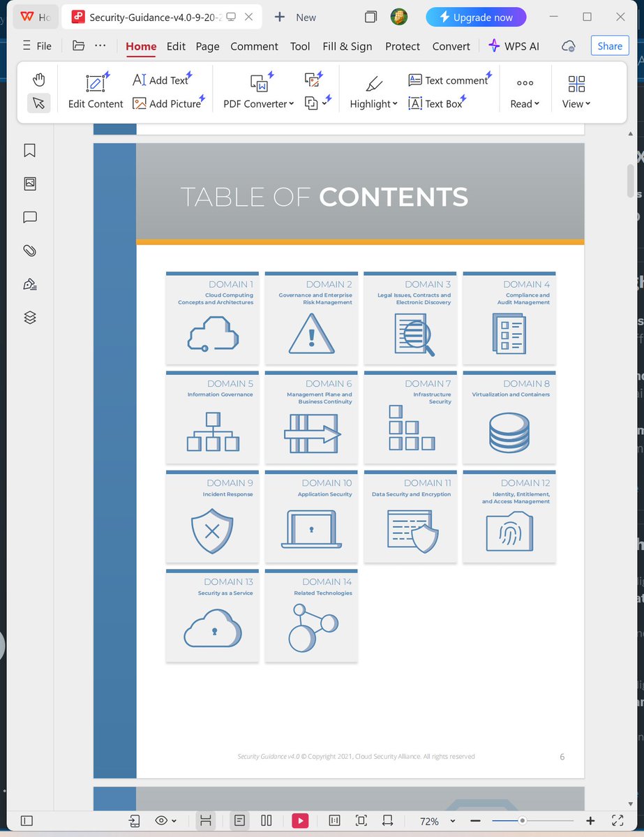Open the File menu
This screenshot has height=837, width=644.
coord(38,46)
